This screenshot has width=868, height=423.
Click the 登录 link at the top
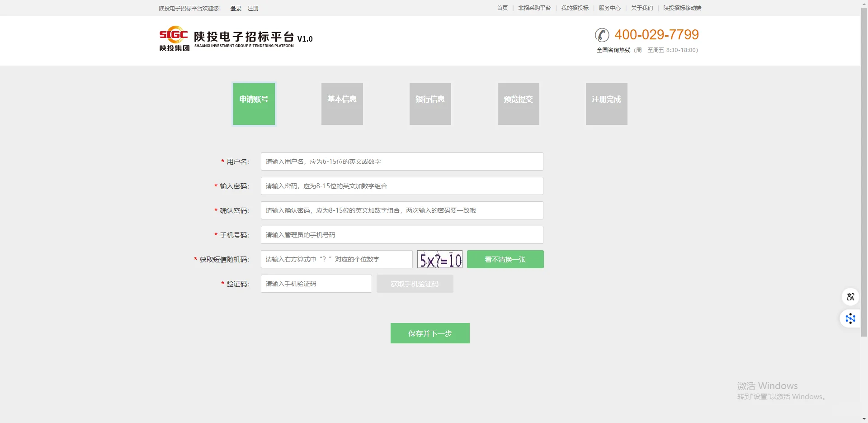tap(235, 8)
